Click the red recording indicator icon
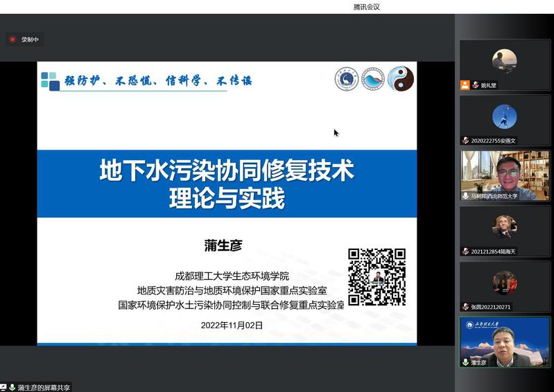Screen dimensions: 554x392 [x=12, y=39]
